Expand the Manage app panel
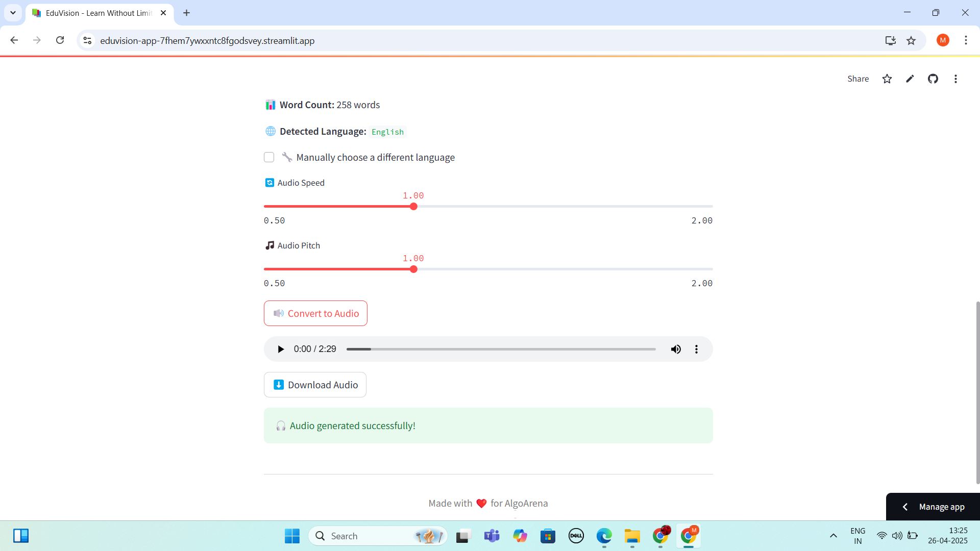 933,507
